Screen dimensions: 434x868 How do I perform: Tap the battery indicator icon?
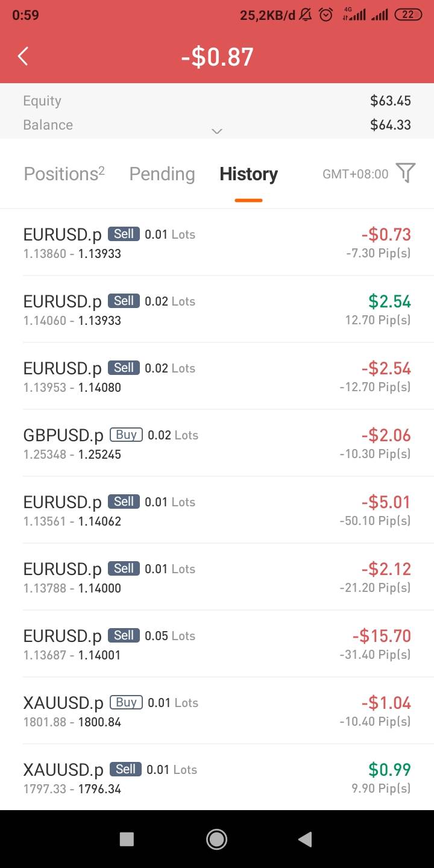(408, 14)
